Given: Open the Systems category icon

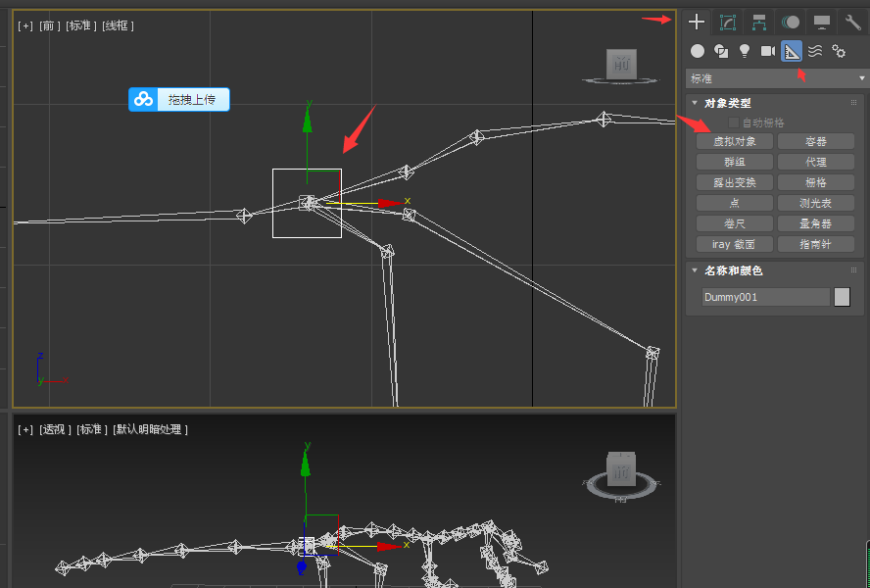Looking at the screenshot, I should pyautogui.click(x=838, y=51).
